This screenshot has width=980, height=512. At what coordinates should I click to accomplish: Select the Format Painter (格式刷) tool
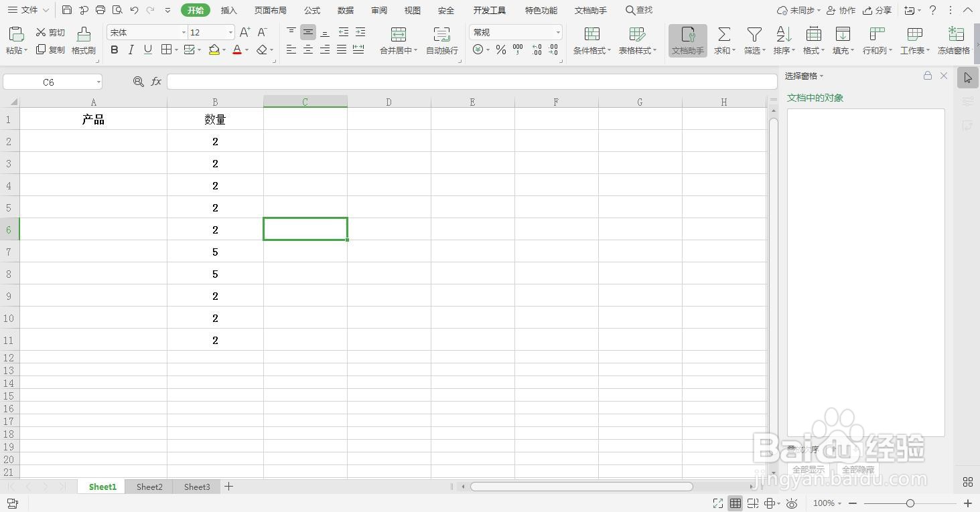click(84, 41)
